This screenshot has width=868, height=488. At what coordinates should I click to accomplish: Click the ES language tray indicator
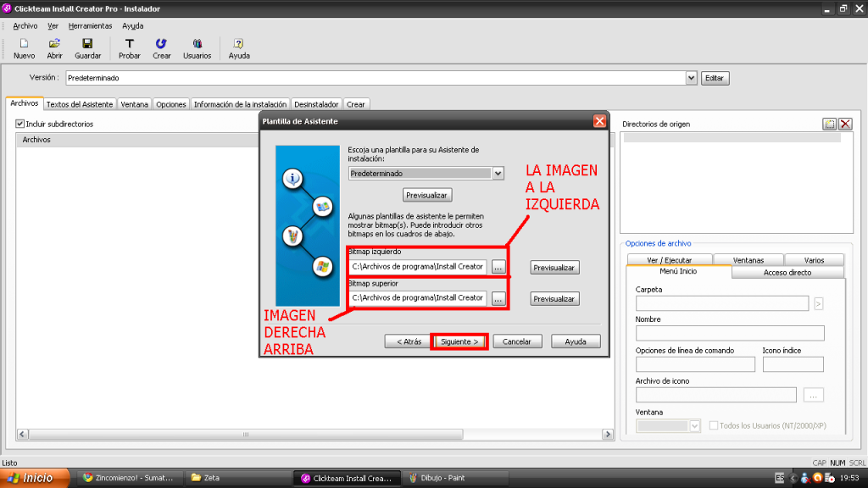click(x=780, y=478)
